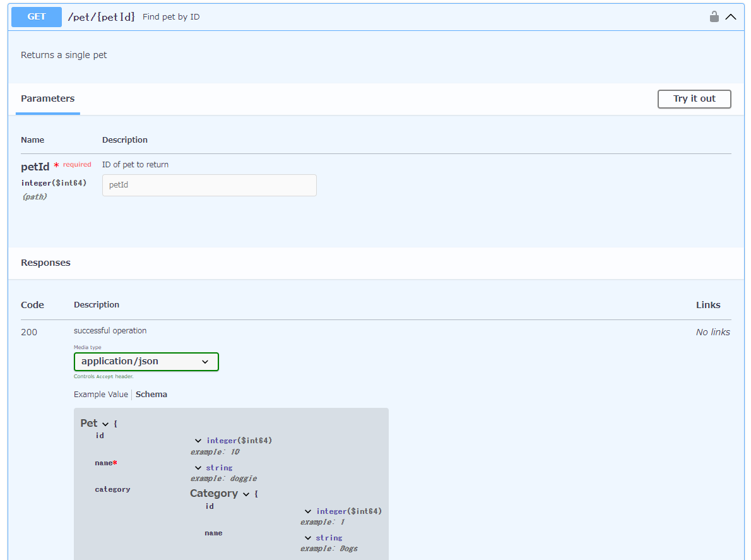Expand the Pet id integer type chevron
This screenshot has width=751, height=560.
point(198,441)
